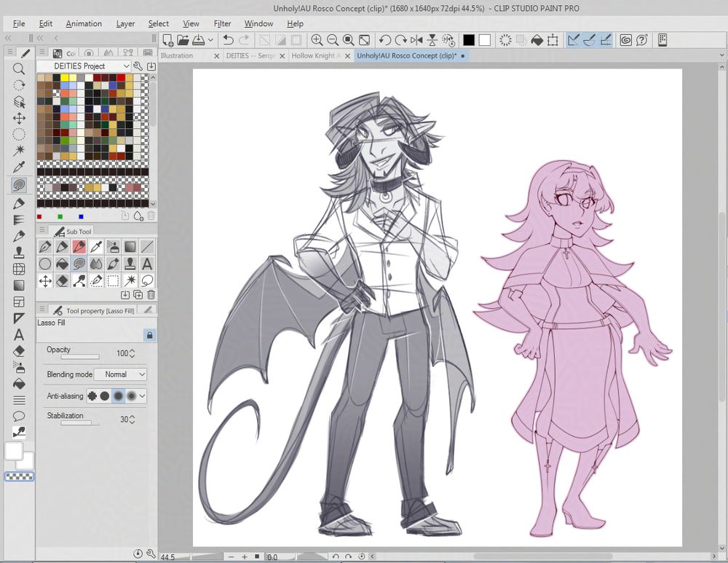The width and height of the screenshot is (728, 563).
Task: Open the Filter menu
Action: point(223,23)
